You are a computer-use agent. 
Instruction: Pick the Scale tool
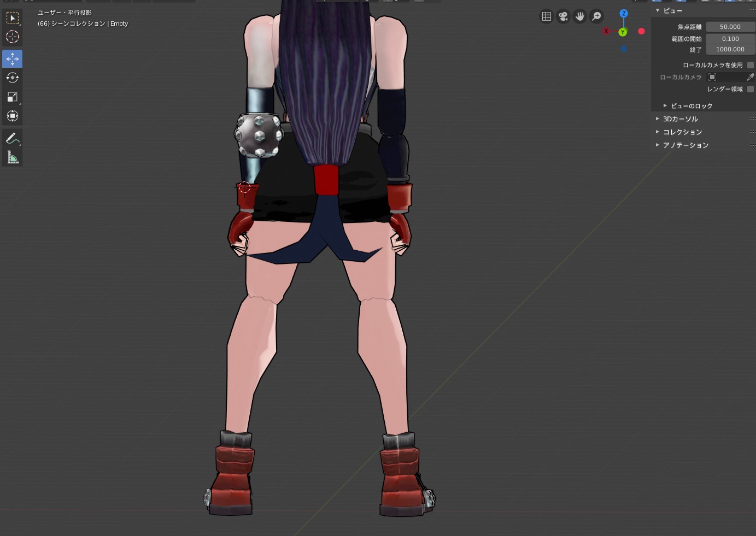click(13, 97)
